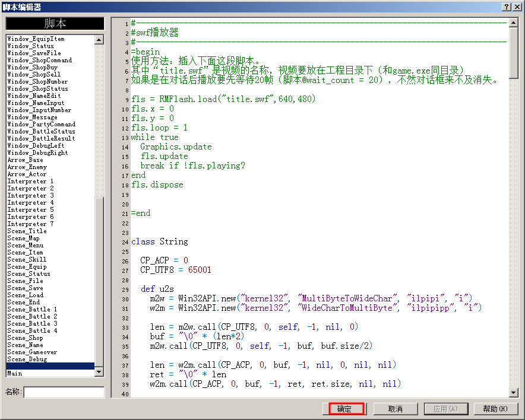525x420 pixels.
Task: Select Window_BattleStatus script
Action: (x=41, y=132)
